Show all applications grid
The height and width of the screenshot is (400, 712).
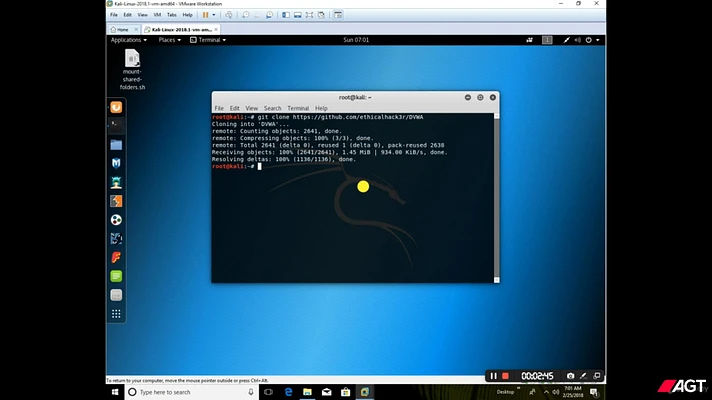[116, 314]
